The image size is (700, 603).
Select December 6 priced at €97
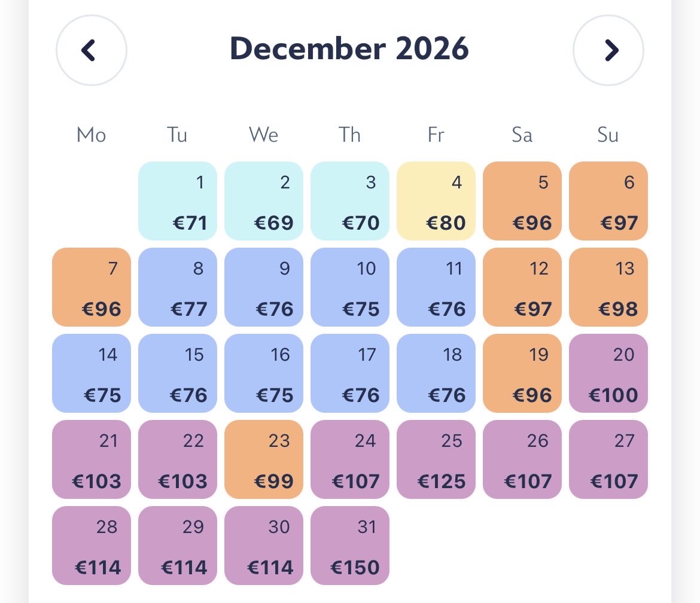click(x=608, y=201)
